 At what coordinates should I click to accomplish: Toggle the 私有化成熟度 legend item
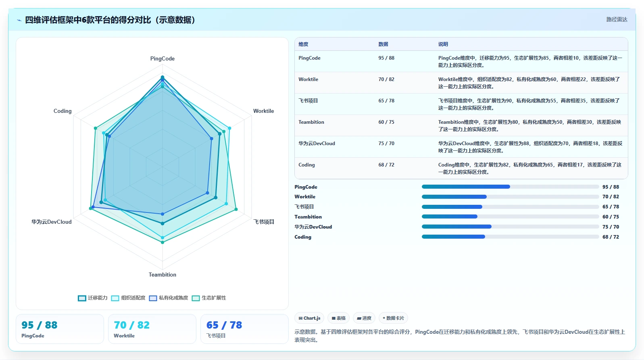[x=169, y=298]
